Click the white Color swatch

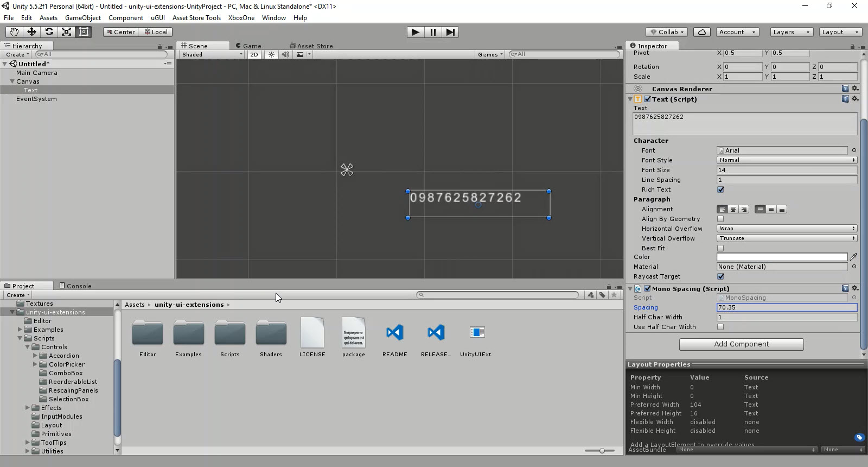pyautogui.click(x=782, y=257)
